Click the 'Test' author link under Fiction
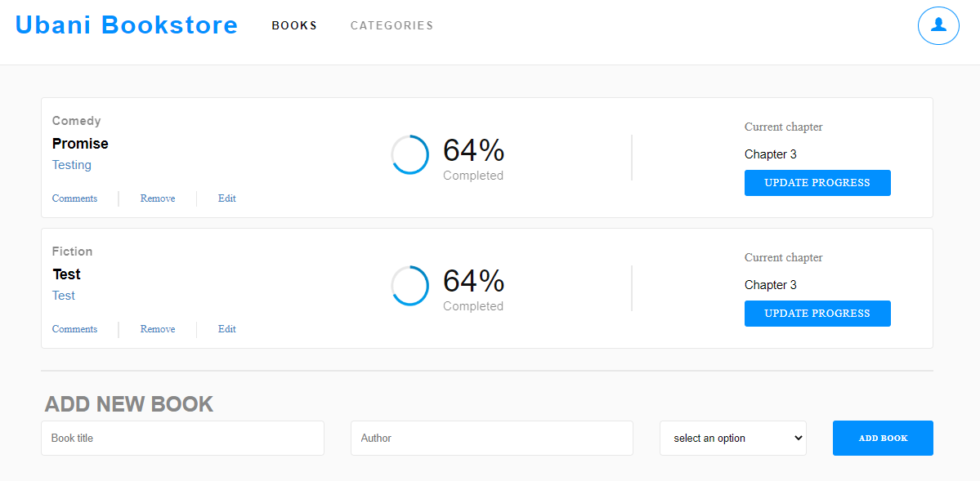The image size is (980, 481). (63, 295)
